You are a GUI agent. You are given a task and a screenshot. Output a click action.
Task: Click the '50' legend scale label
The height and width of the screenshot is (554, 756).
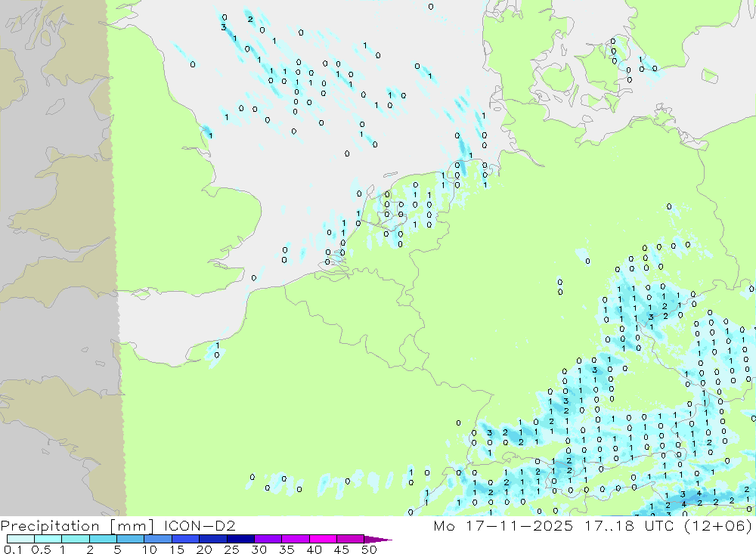[x=369, y=549]
